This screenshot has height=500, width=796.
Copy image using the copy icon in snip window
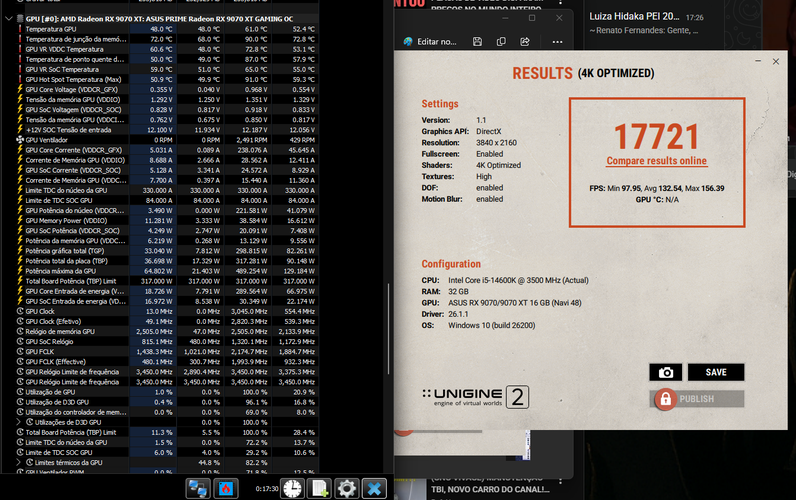(x=501, y=42)
